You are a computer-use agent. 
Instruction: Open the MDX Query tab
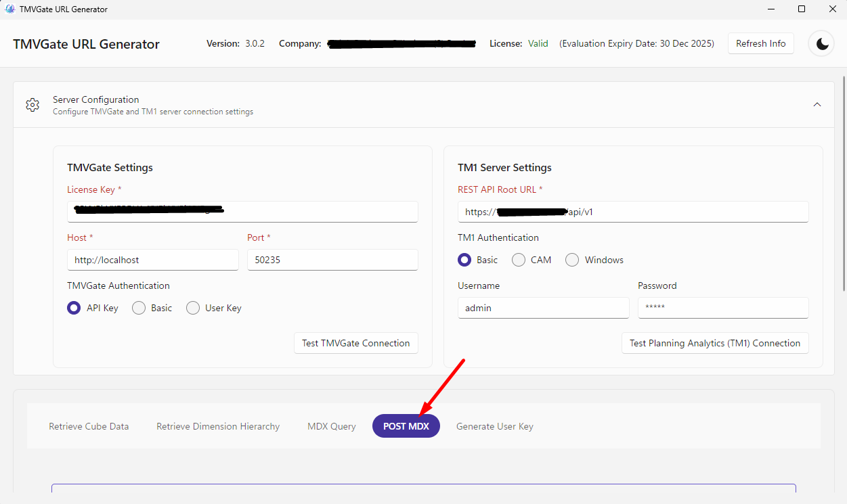[332, 426]
